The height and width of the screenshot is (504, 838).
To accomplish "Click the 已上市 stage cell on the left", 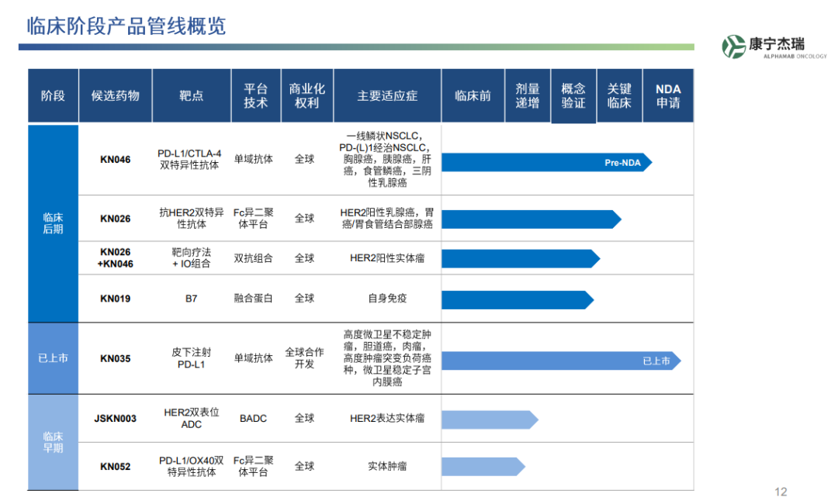I will point(53,358).
